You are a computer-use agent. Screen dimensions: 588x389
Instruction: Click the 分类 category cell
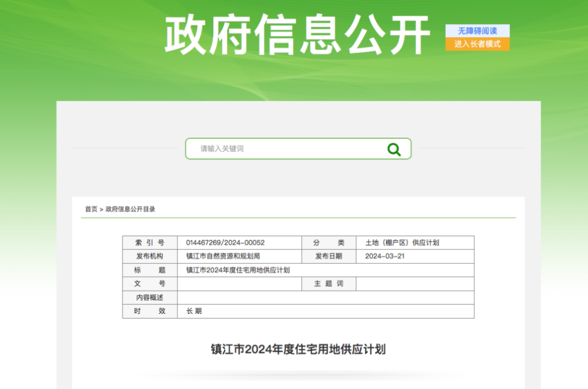pos(328,242)
